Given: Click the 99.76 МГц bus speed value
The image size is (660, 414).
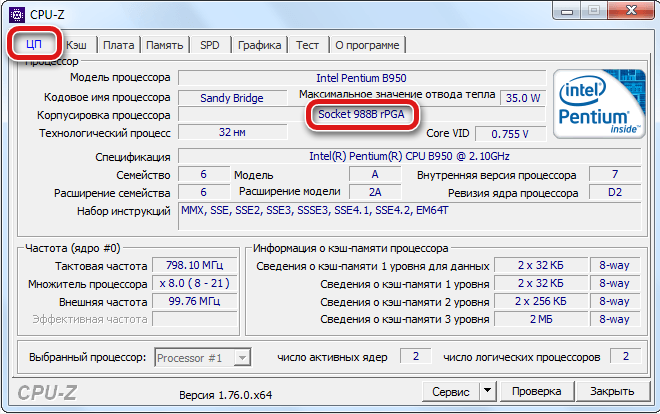Looking at the screenshot, I should click(194, 301).
